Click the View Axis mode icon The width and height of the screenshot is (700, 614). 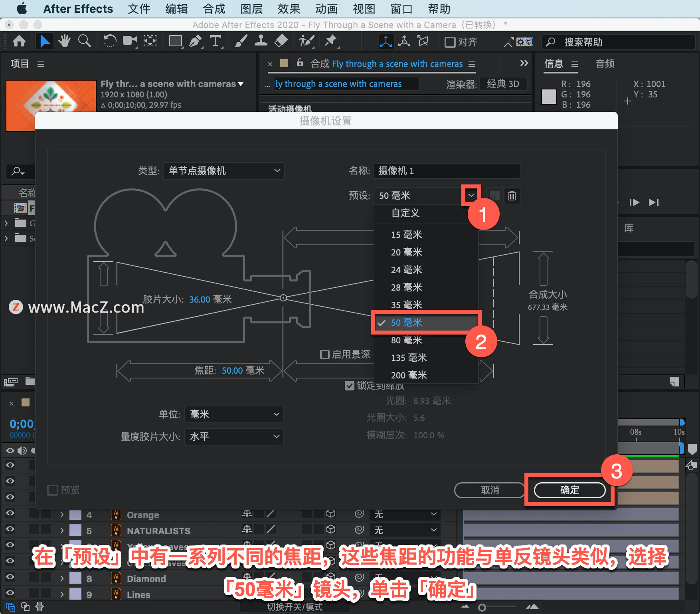pos(423,42)
